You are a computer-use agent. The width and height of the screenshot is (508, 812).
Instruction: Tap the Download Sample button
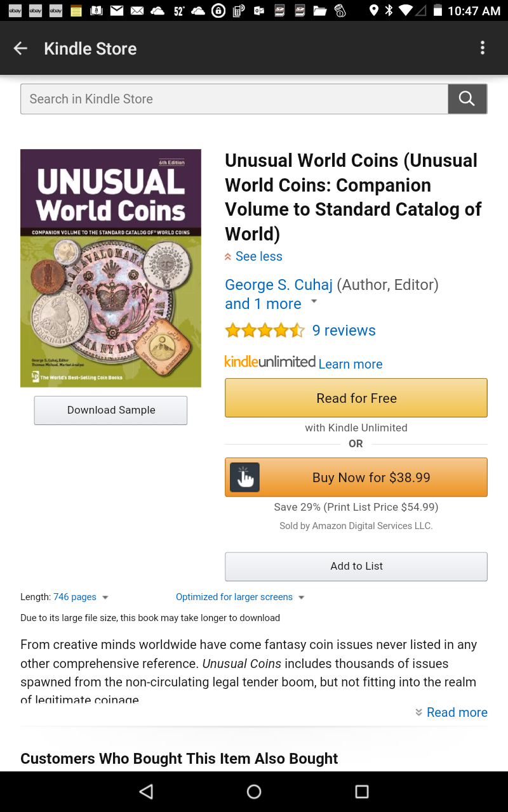tap(110, 410)
